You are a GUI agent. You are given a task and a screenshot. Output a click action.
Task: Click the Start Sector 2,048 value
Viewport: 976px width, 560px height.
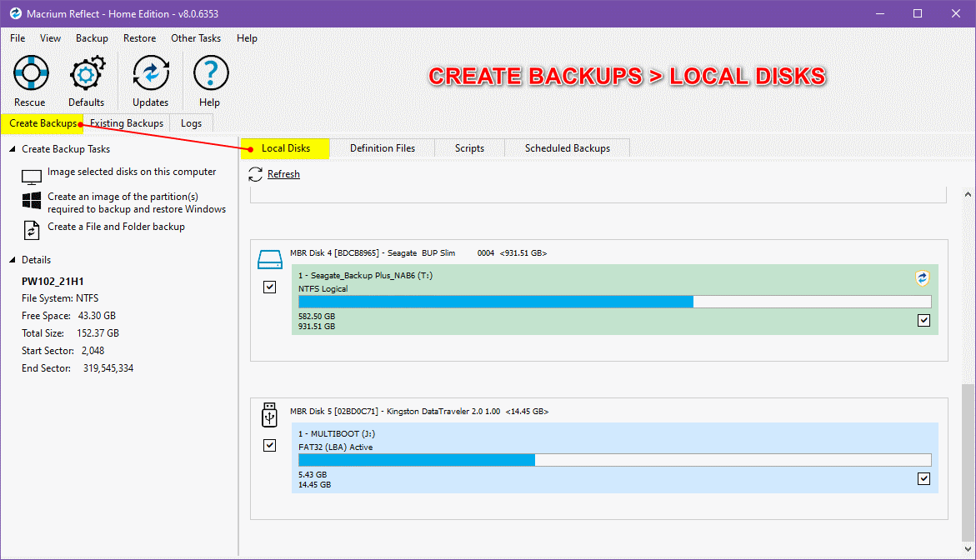[x=93, y=351]
